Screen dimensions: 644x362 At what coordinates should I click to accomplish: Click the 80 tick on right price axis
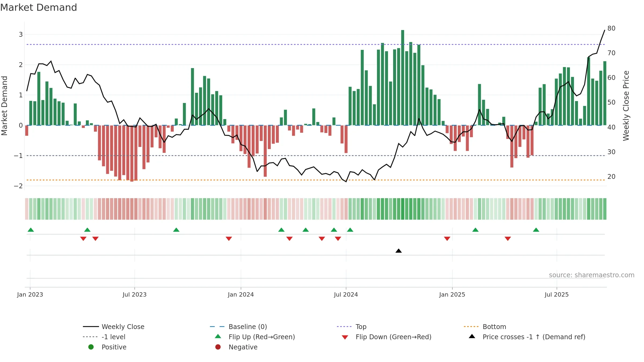pos(612,28)
